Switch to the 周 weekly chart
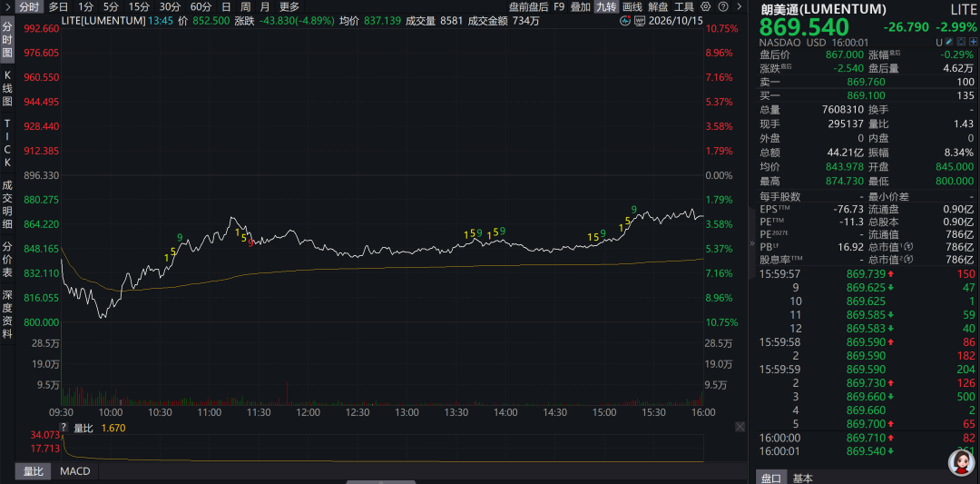 (x=246, y=7)
